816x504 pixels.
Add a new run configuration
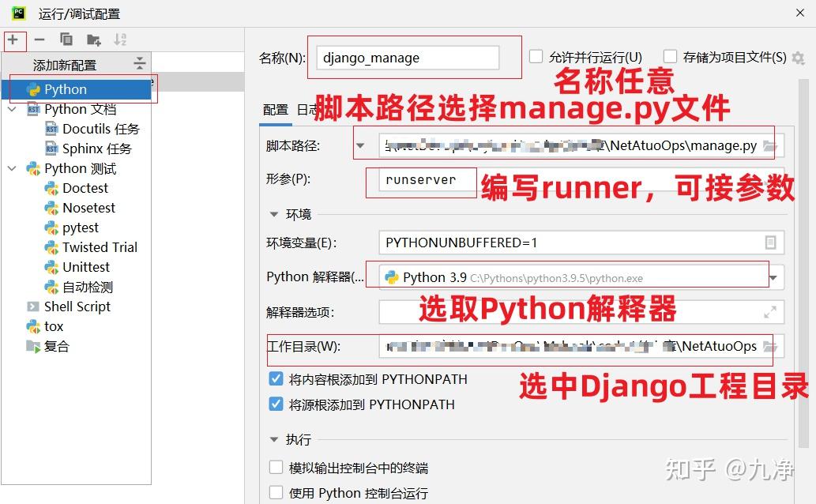pos(14,39)
